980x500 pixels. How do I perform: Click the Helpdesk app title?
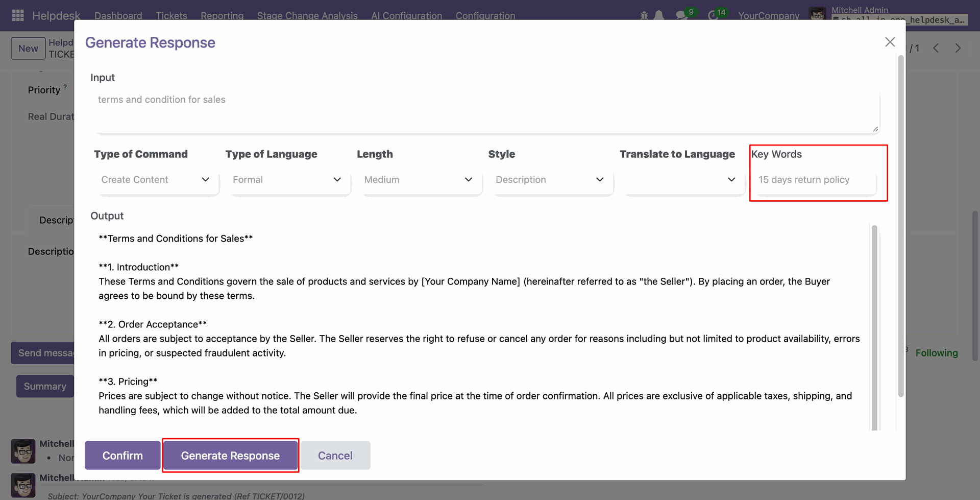tap(56, 15)
